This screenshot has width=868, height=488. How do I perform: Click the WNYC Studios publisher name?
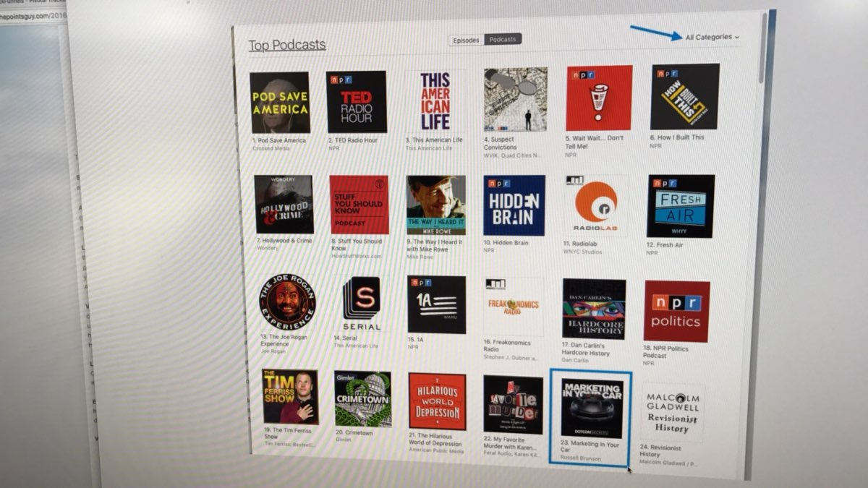tap(582, 251)
